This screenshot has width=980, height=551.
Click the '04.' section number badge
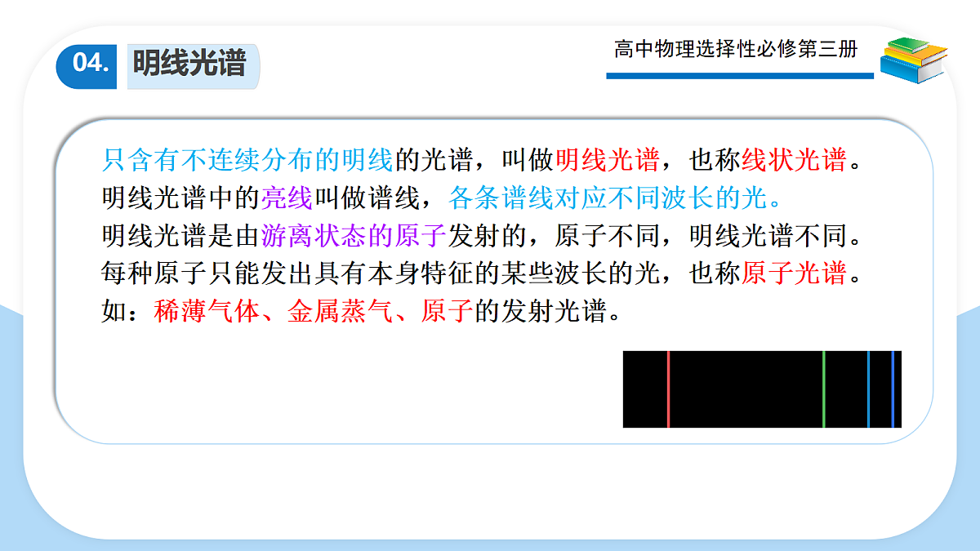point(88,64)
